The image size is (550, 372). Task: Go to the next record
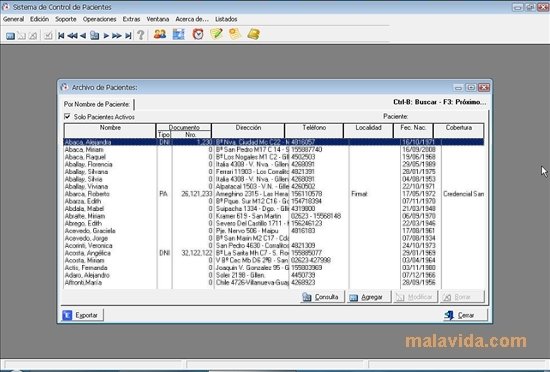click(x=106, y=35)
